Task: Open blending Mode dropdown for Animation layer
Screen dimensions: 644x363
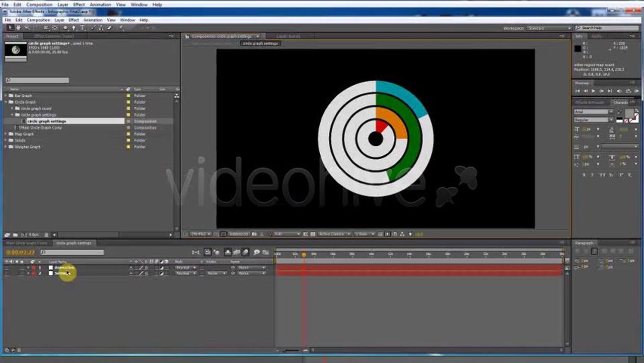Action: [x=186, y=268]
